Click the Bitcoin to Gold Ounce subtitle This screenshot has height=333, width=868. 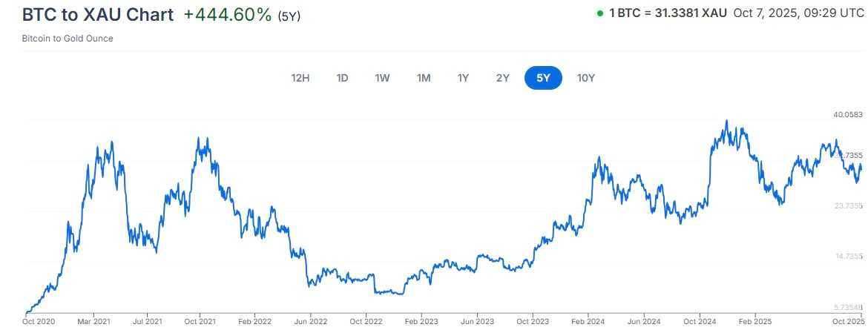[x=68, y=38]
